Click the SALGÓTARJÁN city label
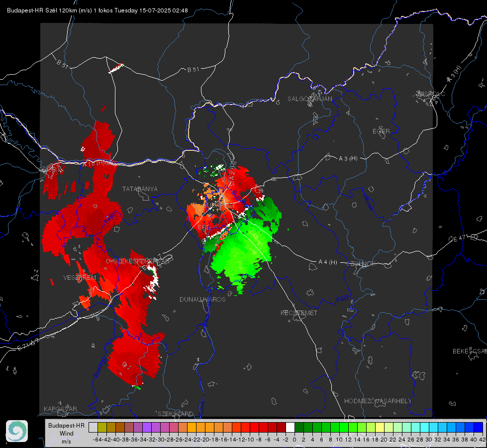This screenshot has height=448, width=487. 309,99
